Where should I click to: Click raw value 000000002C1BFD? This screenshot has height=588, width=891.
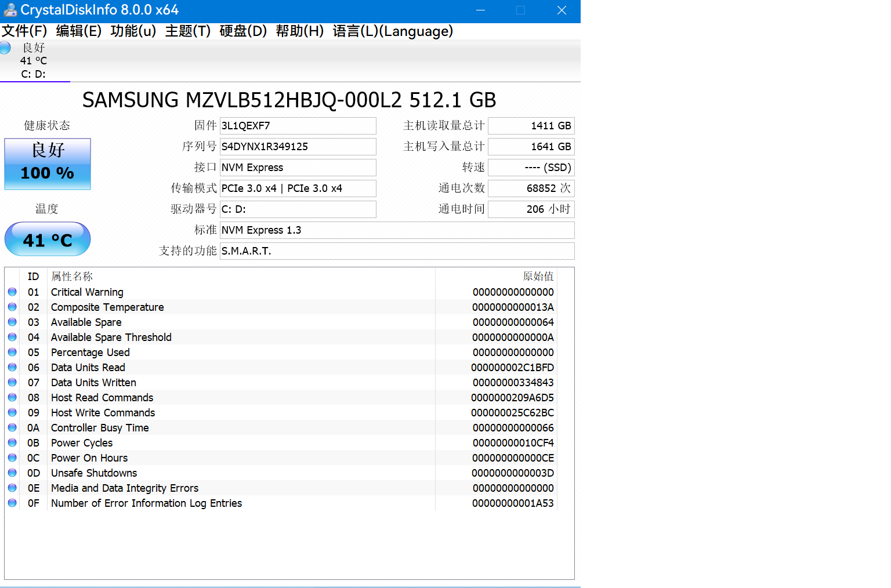click(513, 368)
